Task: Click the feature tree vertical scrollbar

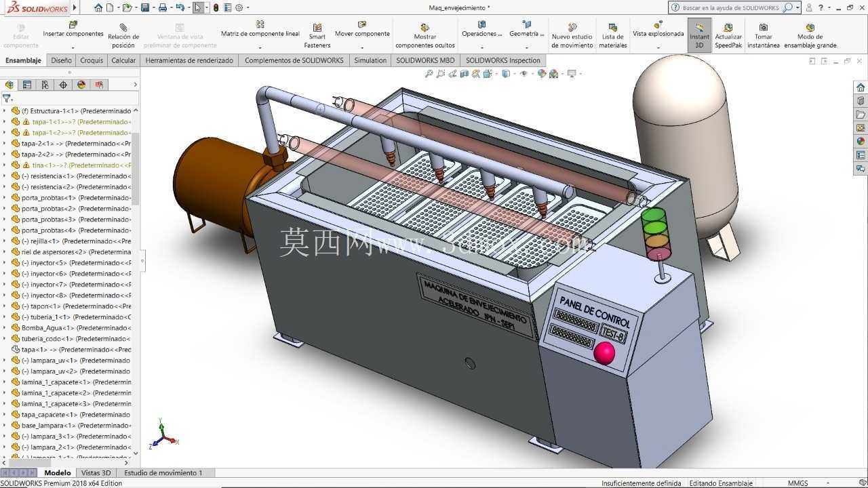Action: point(136,169)
